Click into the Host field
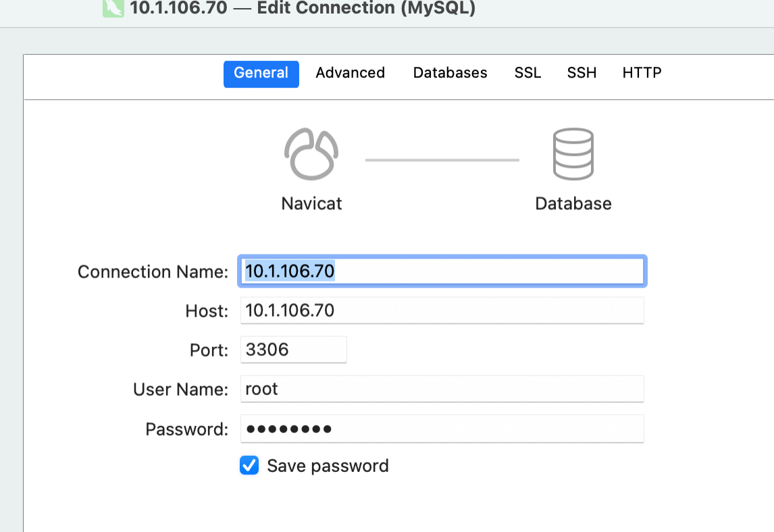The height and width of the screenshot is (532, 774). tap(442, 311)
